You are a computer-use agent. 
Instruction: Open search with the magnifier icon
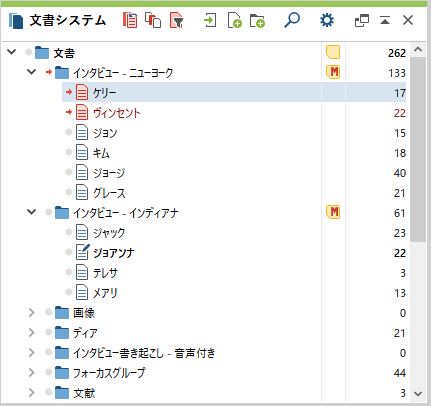tap(292, 20)
